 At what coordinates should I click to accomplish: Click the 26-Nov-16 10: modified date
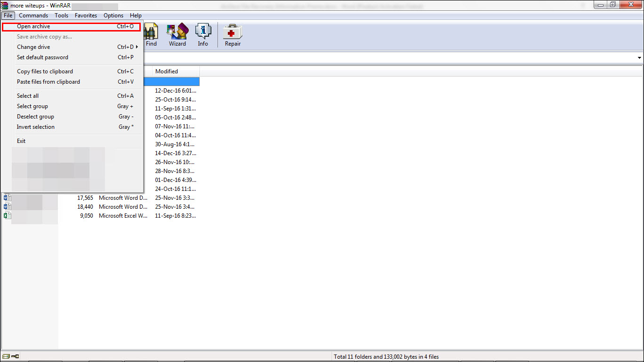click(176, 162)
